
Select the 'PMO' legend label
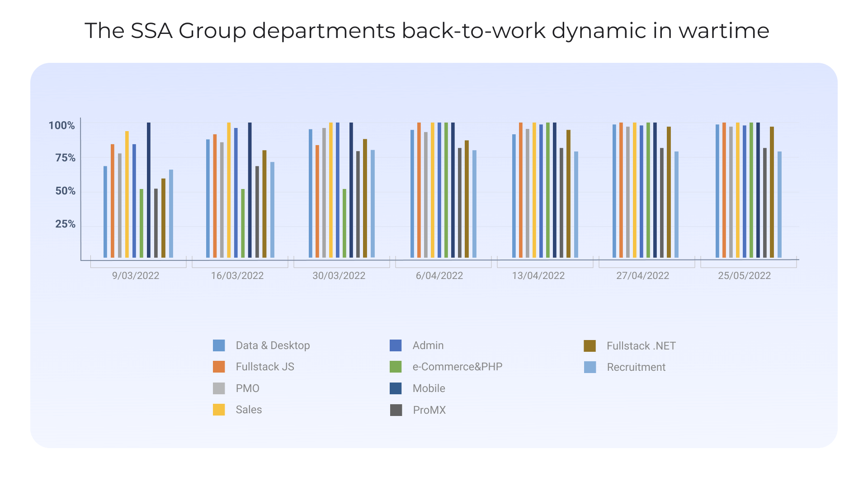pyautogui.click(x=247, y=388)
